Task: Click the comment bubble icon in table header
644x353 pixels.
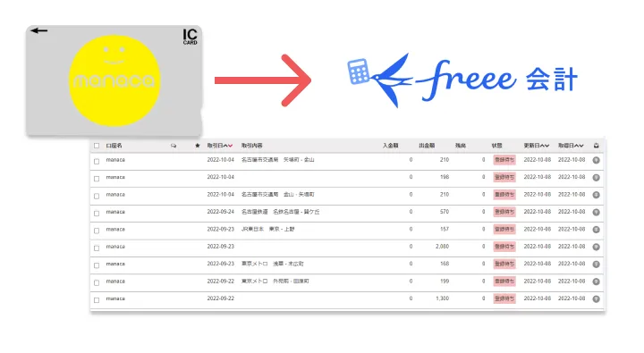Action: point(174,146)
